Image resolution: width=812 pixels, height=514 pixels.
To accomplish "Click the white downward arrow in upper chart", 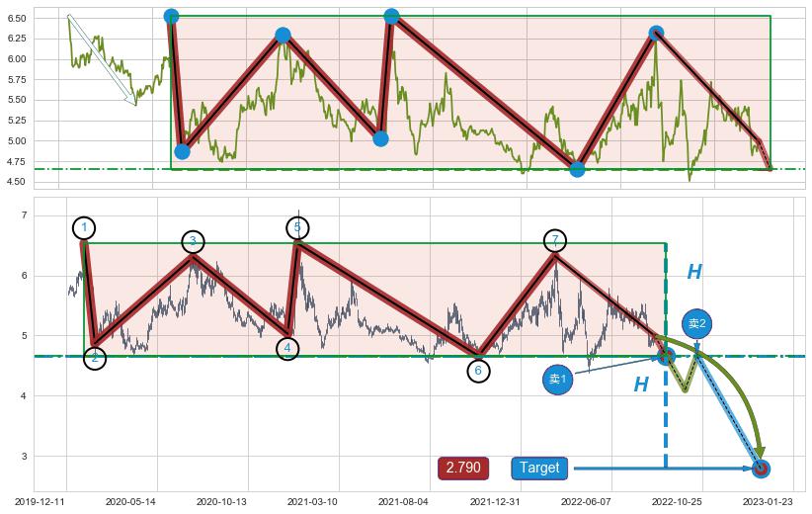I will click(102, 59).
